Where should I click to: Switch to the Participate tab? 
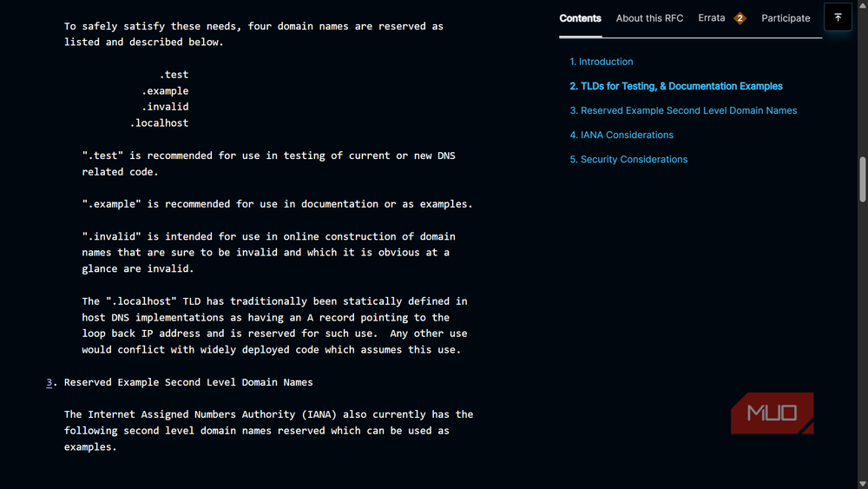(x=786, y=18)
